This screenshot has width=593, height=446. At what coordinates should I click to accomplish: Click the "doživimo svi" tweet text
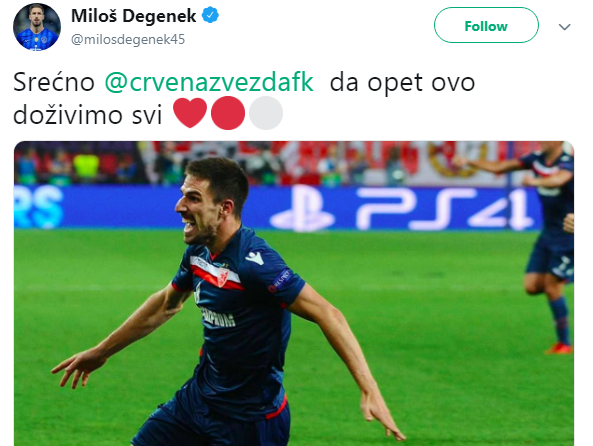(x=87, y=114)
